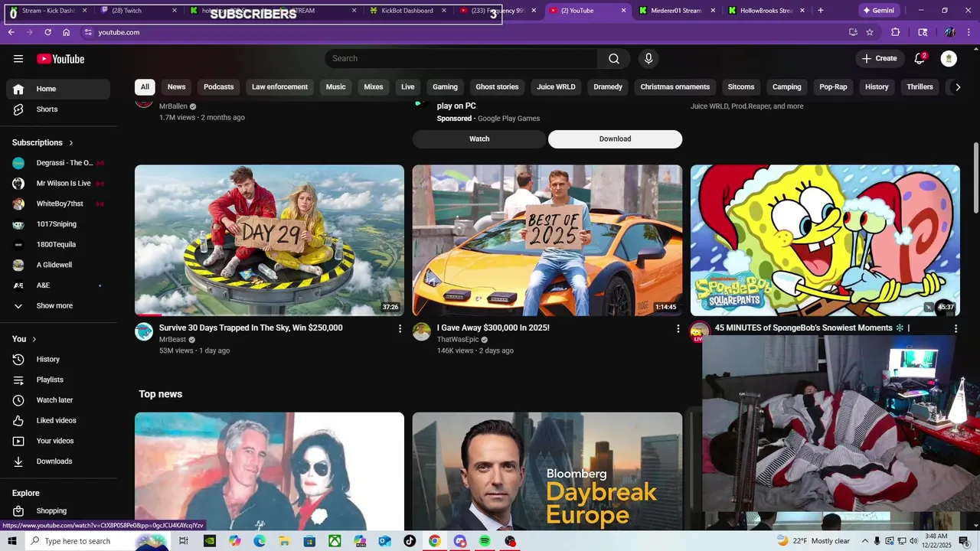Click the Windows Start button
Image resolution: width=980 pixels, height=551 pixels.
point(12,541)
